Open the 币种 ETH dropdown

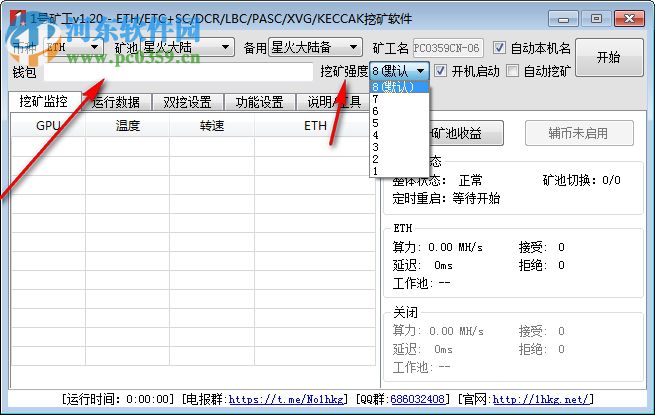pos(72,47)
